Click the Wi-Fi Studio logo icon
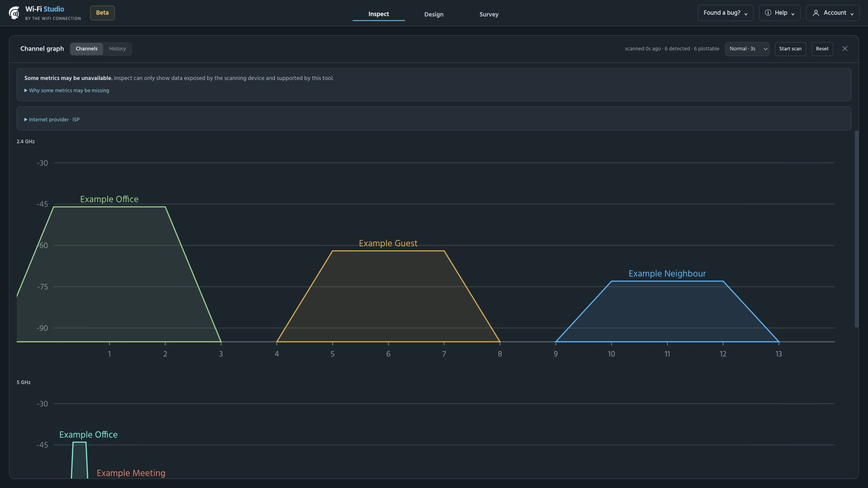This screenshot has width=868, height=488. 14,13
